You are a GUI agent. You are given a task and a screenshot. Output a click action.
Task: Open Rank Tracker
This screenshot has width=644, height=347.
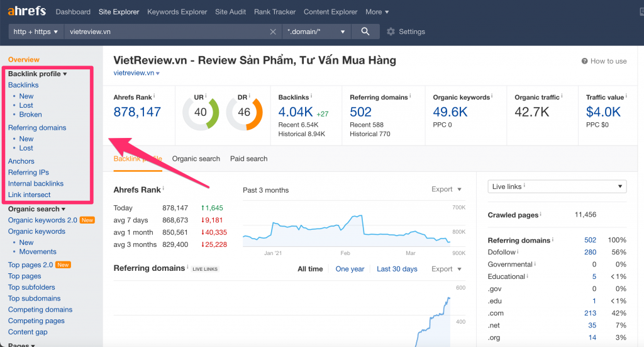point(275,12)
